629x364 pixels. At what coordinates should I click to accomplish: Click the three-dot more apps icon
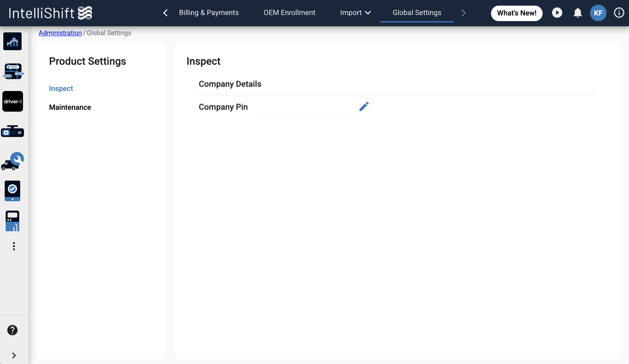point(14,246)
